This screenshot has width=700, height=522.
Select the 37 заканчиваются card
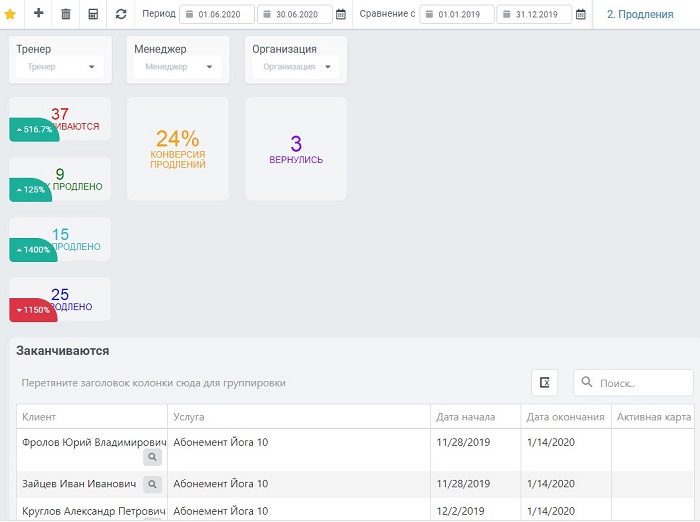(x=60, y=119)
